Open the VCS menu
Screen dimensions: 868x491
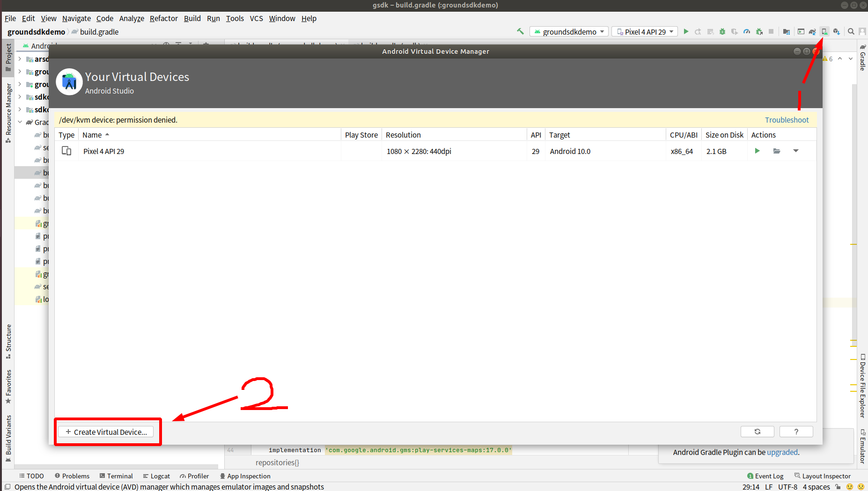point(256,18)
